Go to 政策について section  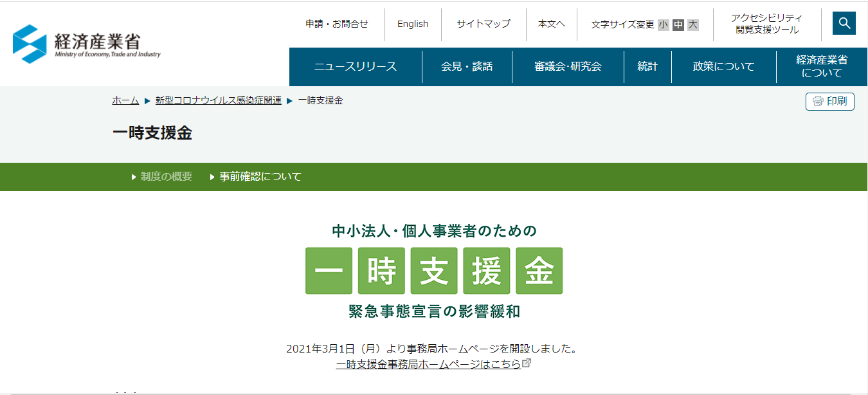(723, 66)
